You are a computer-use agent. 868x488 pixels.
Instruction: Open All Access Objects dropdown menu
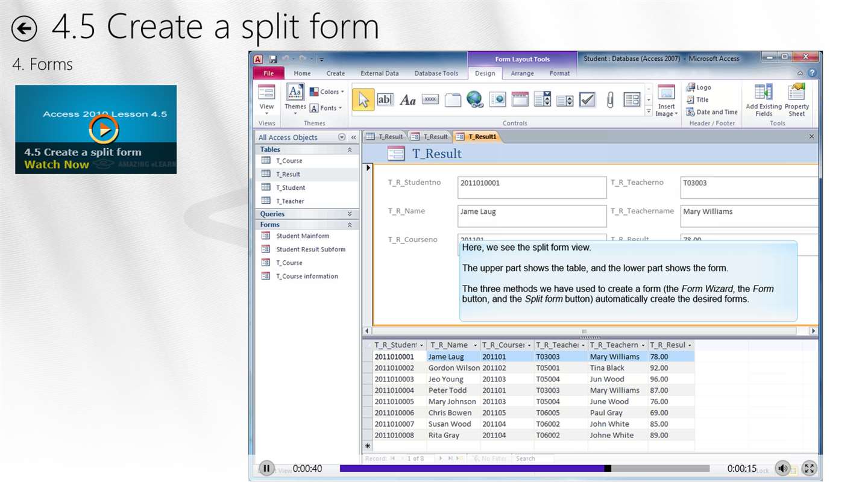[342, 137]
